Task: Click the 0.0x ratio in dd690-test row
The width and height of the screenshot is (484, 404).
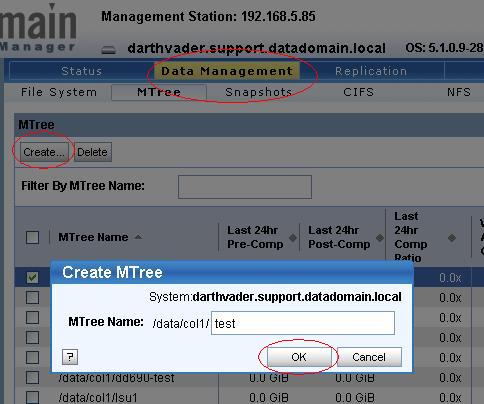Action: click(450, 378)
